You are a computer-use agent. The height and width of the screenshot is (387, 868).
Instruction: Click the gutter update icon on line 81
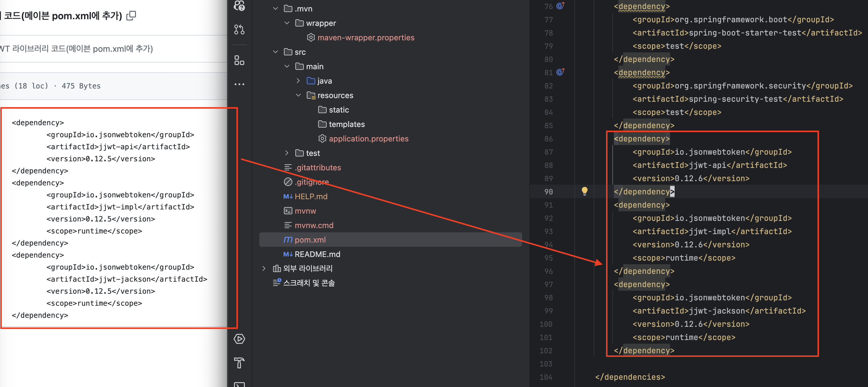click(x=560, y=72)
